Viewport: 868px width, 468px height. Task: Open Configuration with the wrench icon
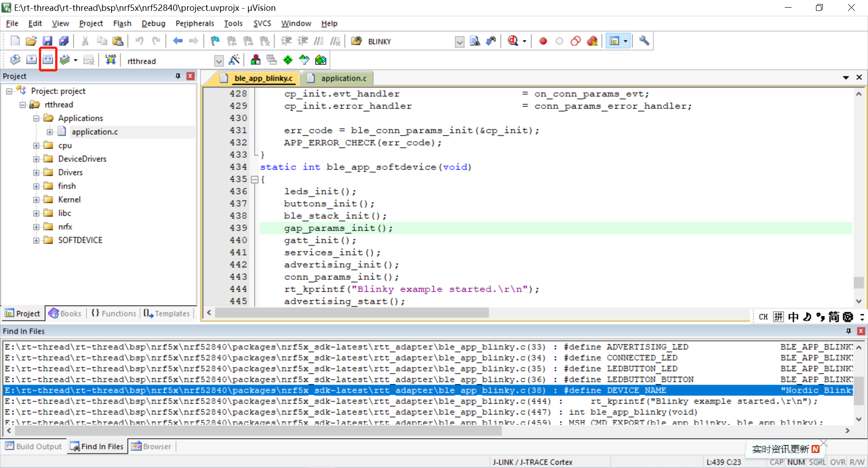click(x=644, y=41)
